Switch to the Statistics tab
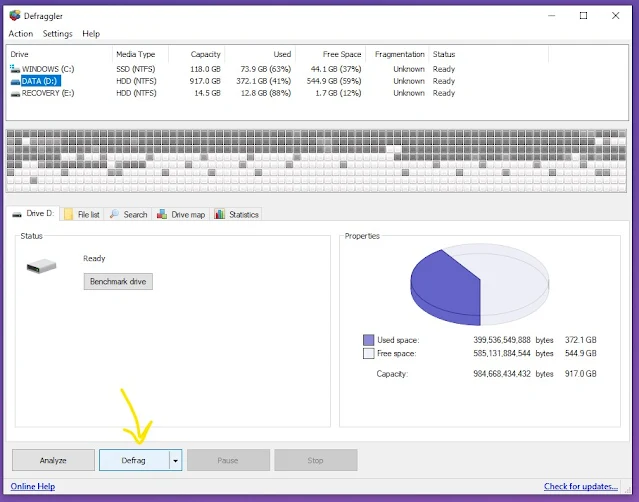The image size is (639, 502). click(237, 214)
